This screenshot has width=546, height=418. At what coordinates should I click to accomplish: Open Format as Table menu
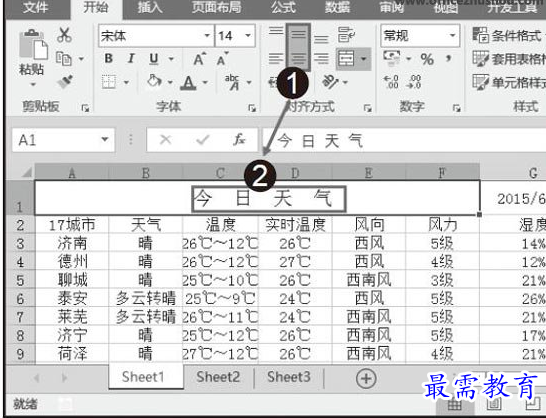[x=509, y=59]
